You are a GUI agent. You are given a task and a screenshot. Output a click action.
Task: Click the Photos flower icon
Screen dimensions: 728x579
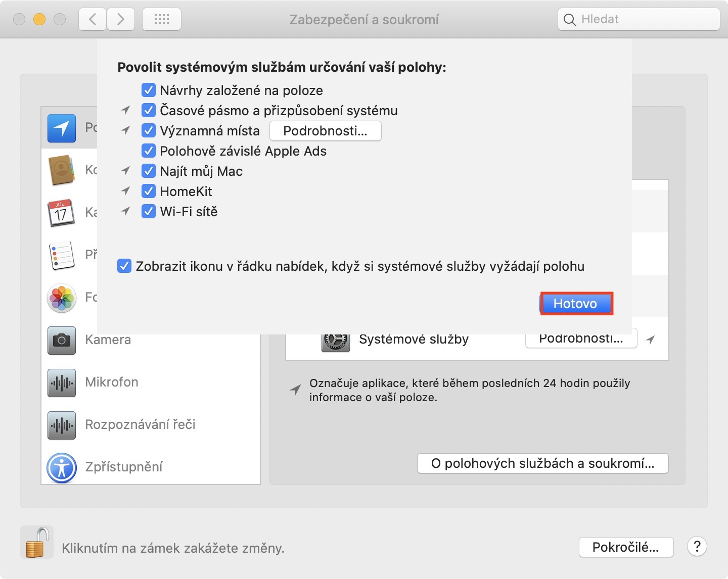coord(62,298)
